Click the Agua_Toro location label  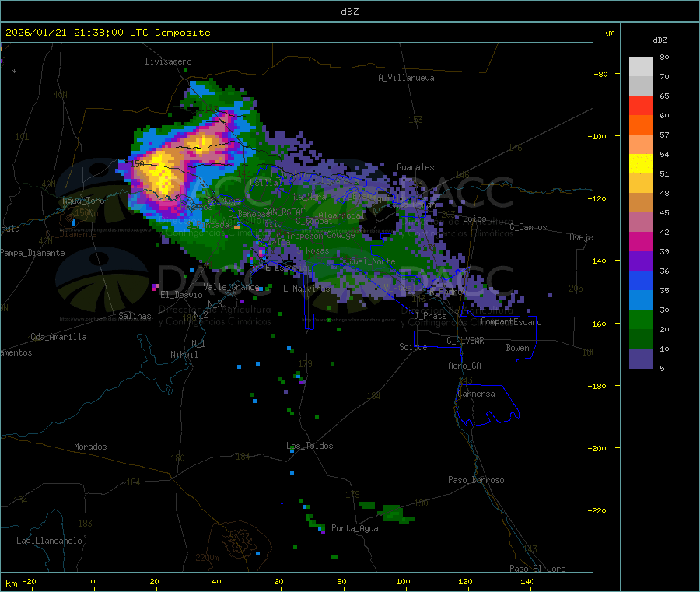[83, 201]
